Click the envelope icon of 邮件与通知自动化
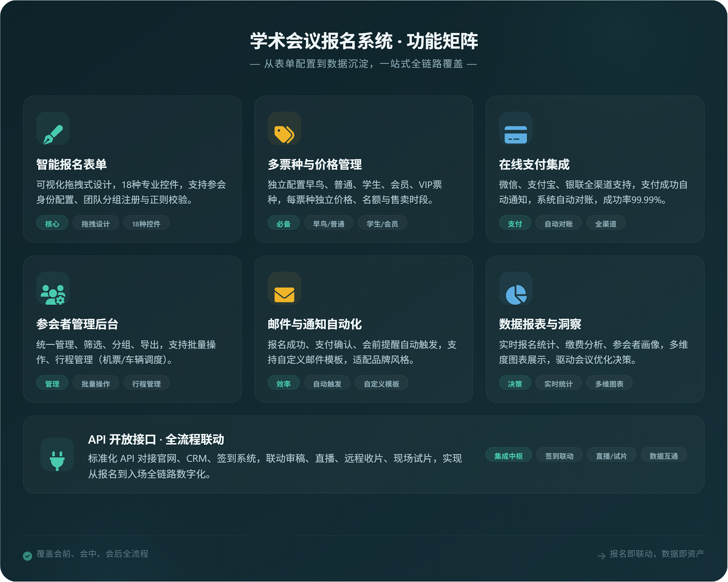The height and width of the screenshot is (582, 728). [x=284, y=294]
